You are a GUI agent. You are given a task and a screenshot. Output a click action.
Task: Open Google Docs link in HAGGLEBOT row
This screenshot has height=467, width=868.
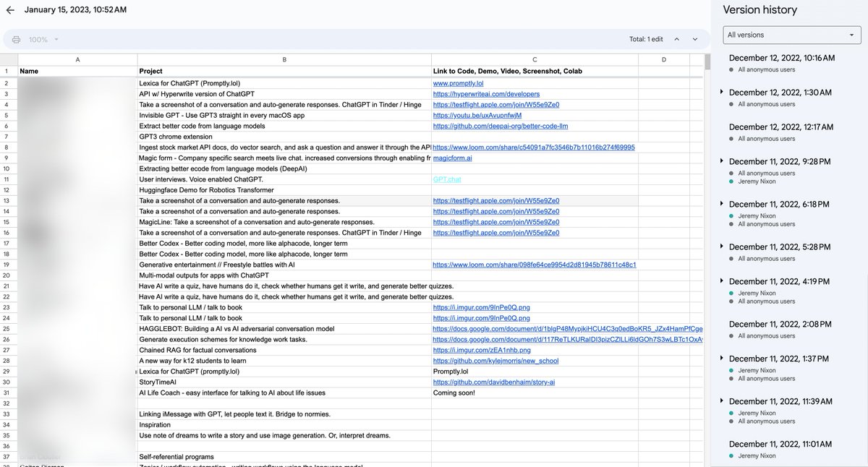pyautogui.click(x=568, y=329)
